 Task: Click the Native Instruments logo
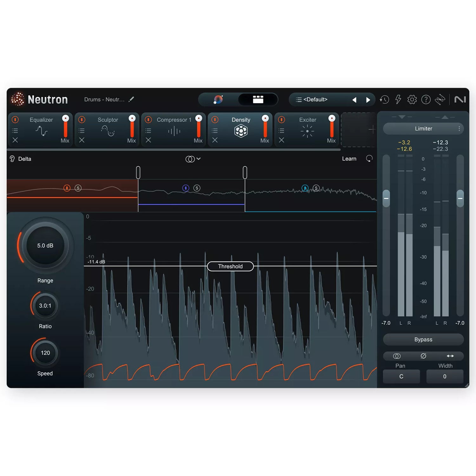coord(460,100)
